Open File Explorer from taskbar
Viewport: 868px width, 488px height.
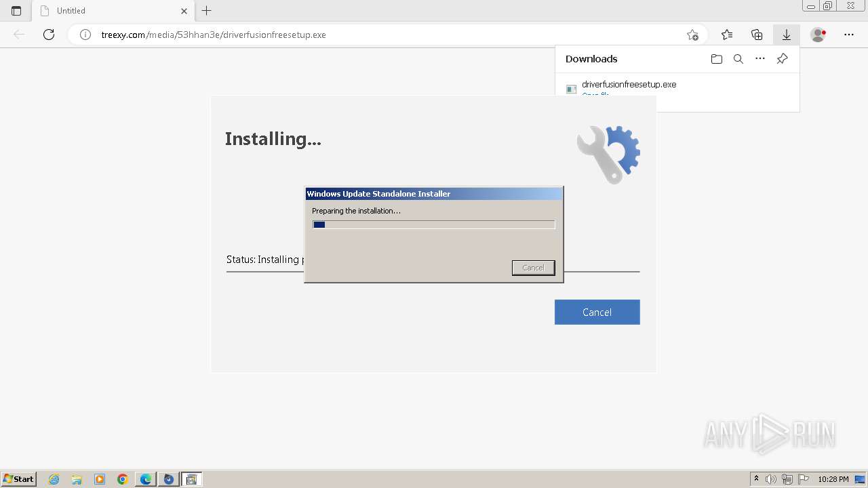tap(77, 479)
